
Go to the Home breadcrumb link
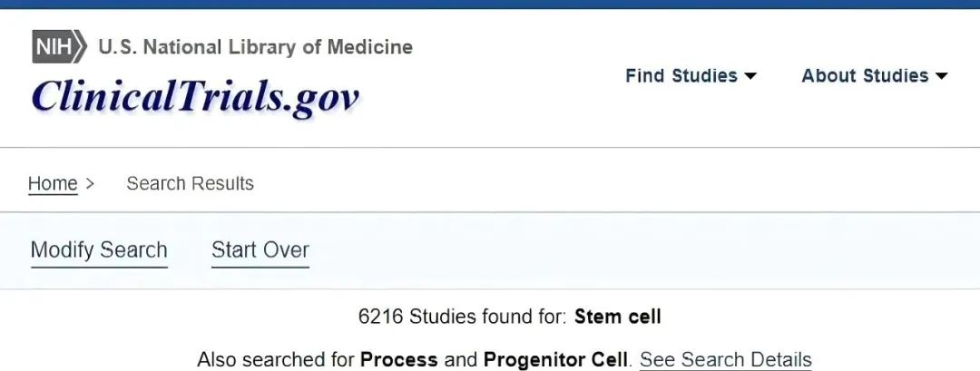click(x=53, y=183)
